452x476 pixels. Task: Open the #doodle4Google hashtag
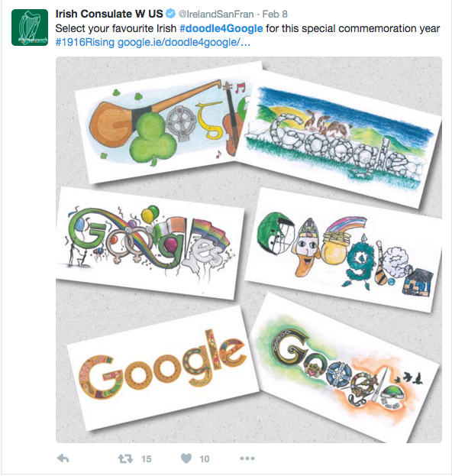pyautogui.click(x=221, y=28)
